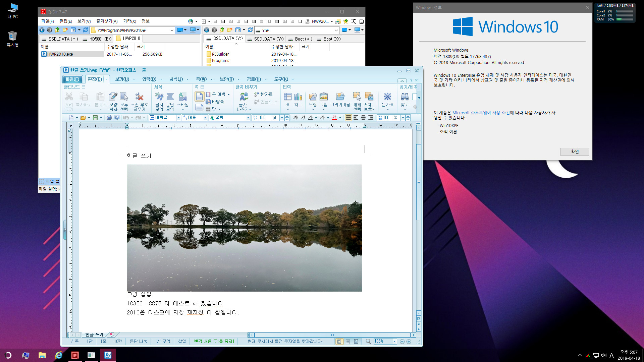Open 도구(K) menu in HWP
This screenshot has height=362, width=644.
click(281, 79)
